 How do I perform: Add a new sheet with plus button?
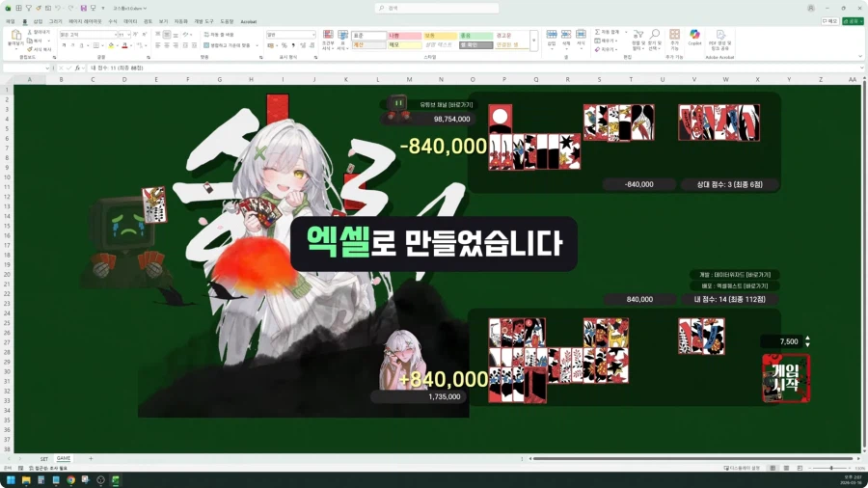tap(91, 459)
